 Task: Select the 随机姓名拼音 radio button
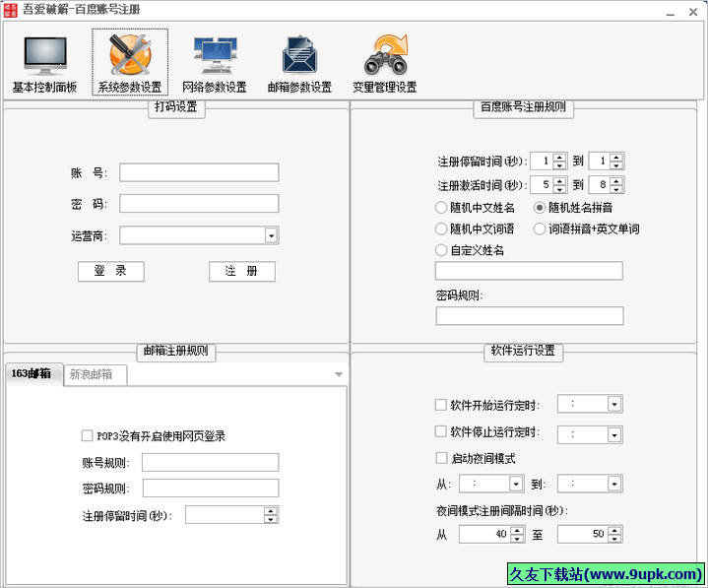pyautogui.click(x=540, y=208)
